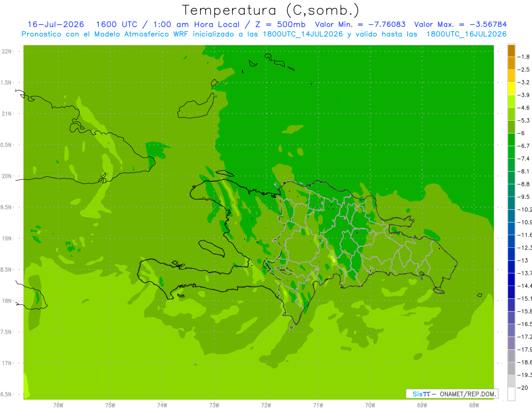Click the 'Valor Min. = -7.76083' readout
Screen dimensions: 532x411
click(x=360, y=24)
